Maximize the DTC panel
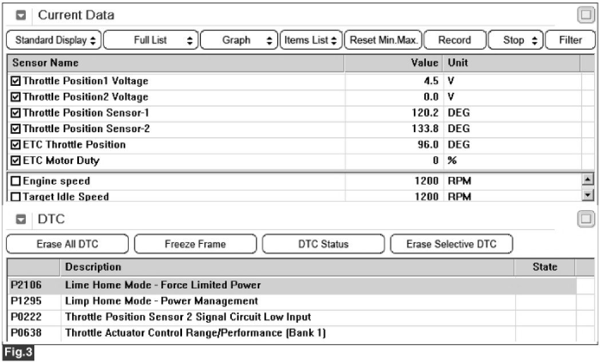Viewport: 601px width, 364px height. [x=586, y=219]
